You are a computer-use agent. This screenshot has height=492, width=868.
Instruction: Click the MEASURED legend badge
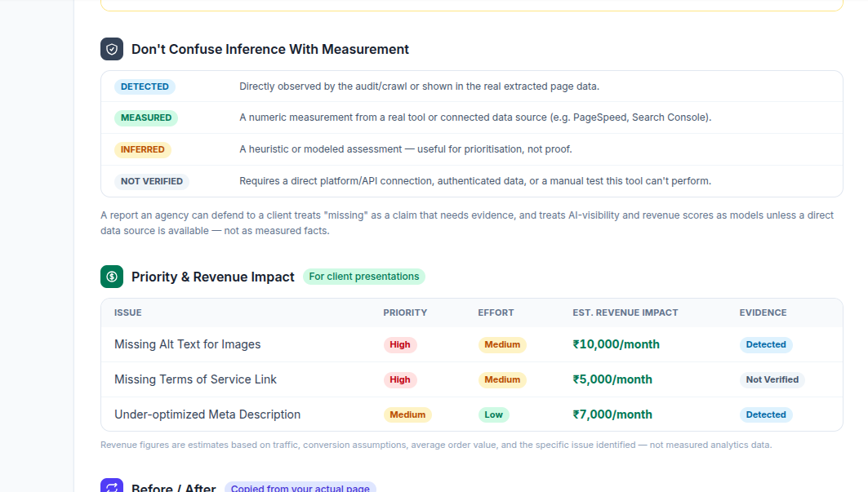146,117
